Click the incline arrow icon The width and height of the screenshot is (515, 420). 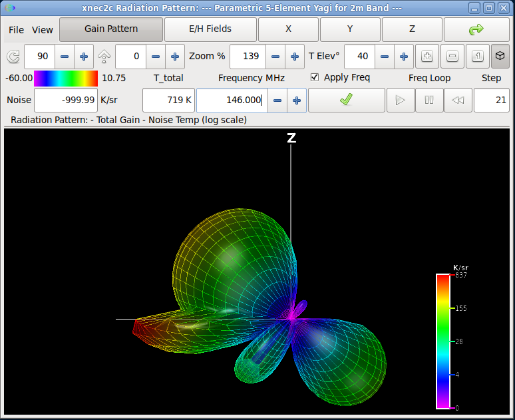[104, 57]
